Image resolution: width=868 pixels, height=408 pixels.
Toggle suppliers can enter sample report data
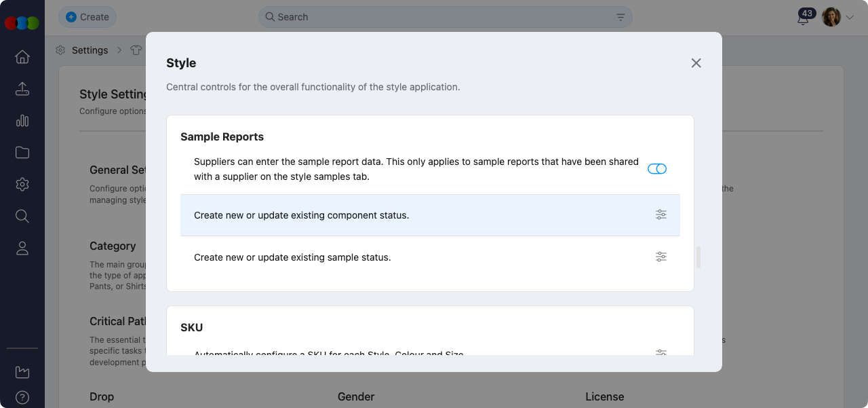tap(657, 169)
